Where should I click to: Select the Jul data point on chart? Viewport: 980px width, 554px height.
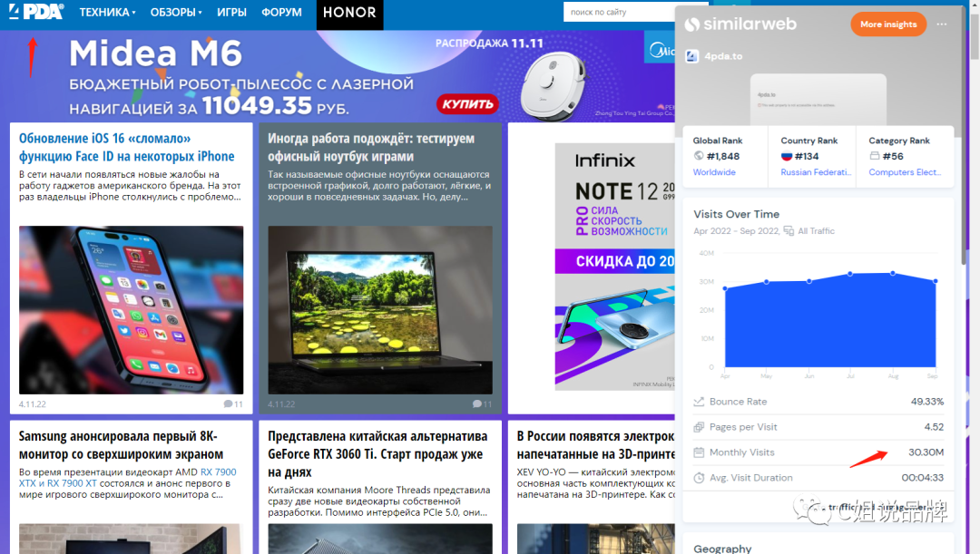click(850, 274)
